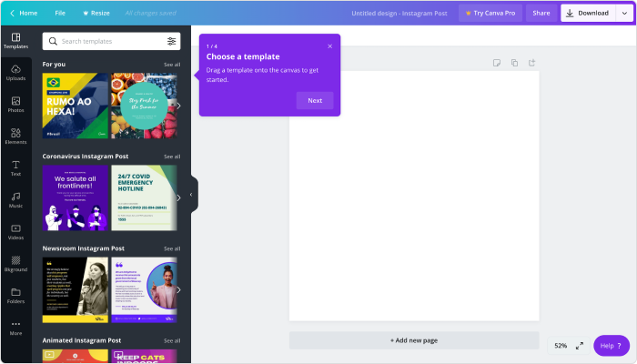Select the purple newsroom quote template

(x=144, y=290)
